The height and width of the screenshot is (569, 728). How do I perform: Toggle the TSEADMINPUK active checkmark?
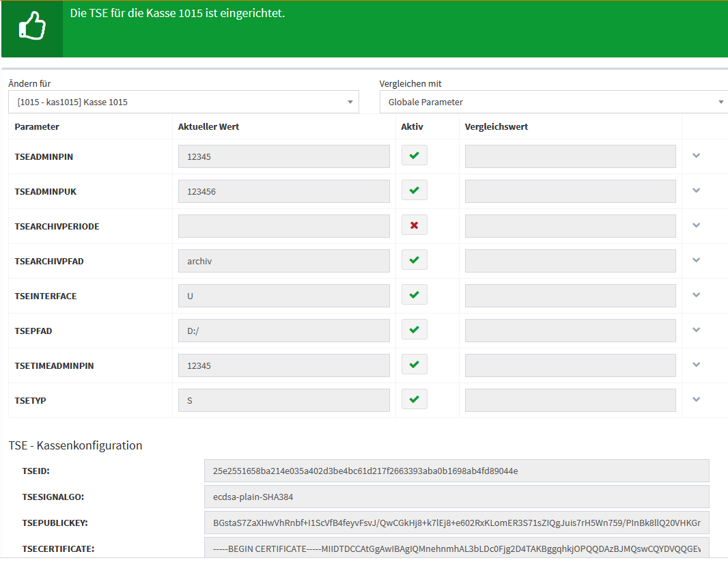coord(414,191)
